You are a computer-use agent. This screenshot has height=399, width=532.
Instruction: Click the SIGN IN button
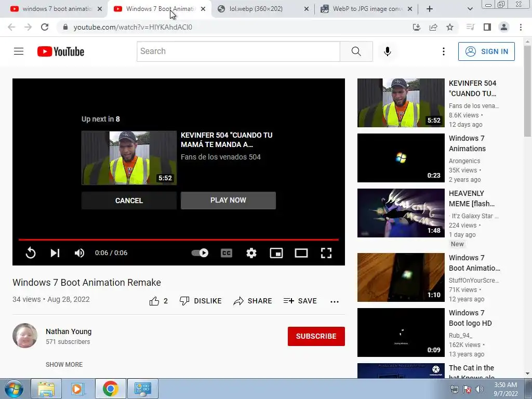(x=486, y=51)
